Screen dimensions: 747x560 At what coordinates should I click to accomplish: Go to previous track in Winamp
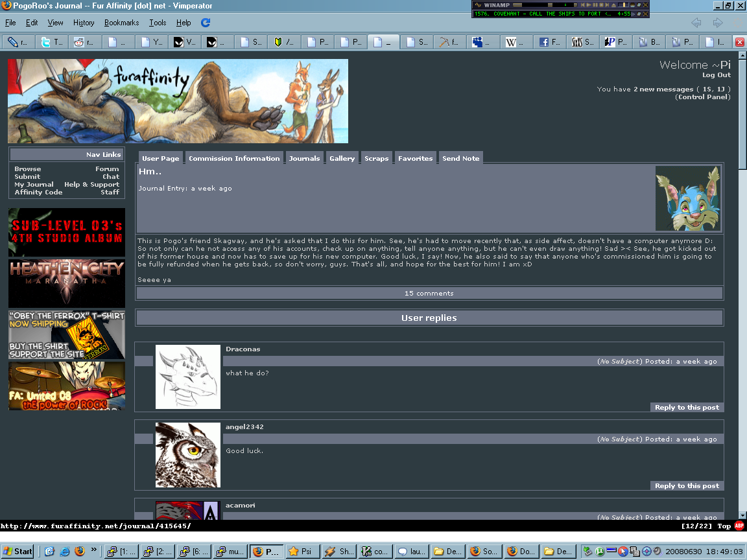583,5
